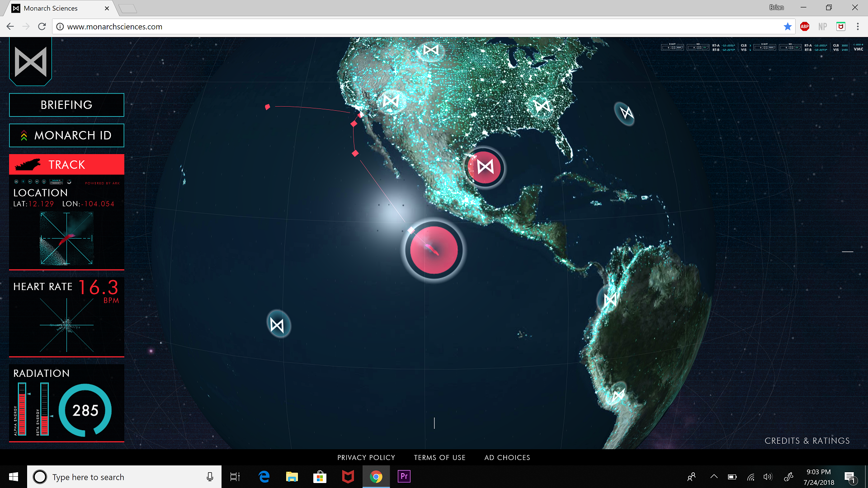The width and height of the screenshot is (868, 488).
Task: Select the Monarch marker in the southwest Pacific
Action: (278, 324)
